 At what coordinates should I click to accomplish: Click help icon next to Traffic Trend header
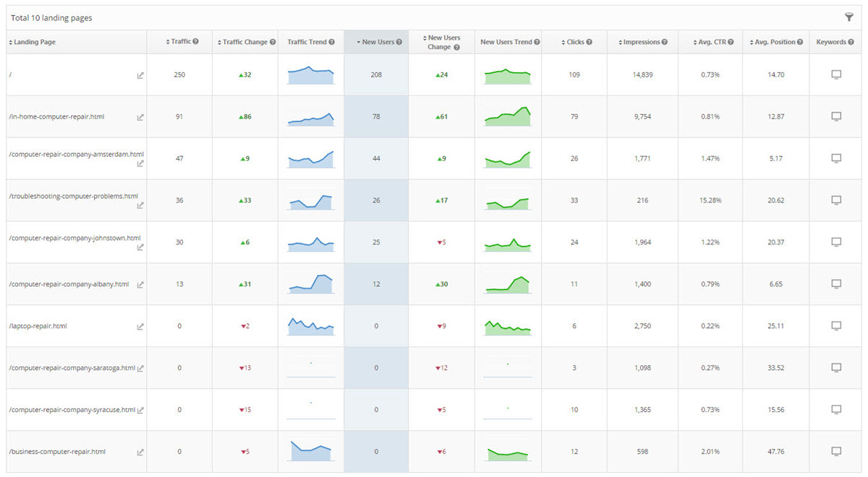[x=331, y=42]
